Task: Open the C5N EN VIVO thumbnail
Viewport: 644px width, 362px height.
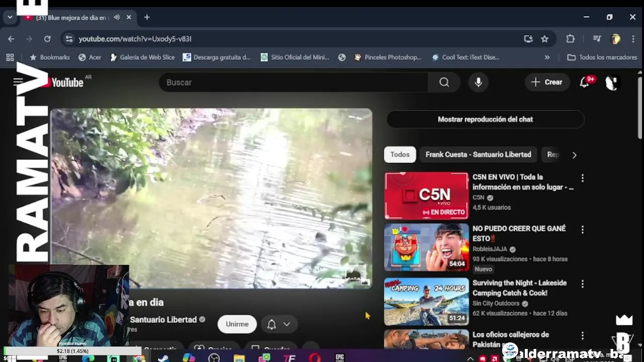Action: (426, 196)
